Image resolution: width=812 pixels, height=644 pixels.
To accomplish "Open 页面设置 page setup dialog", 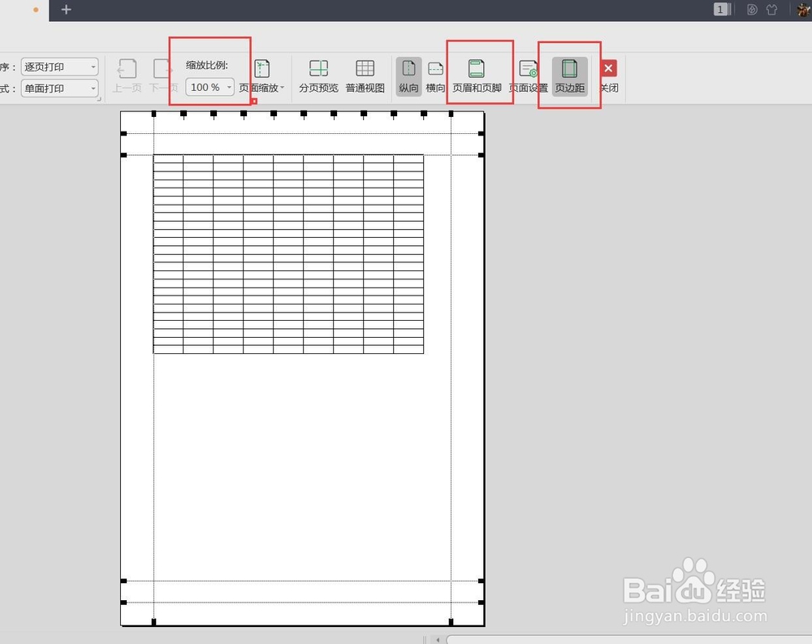I will [x=529, y=76].
